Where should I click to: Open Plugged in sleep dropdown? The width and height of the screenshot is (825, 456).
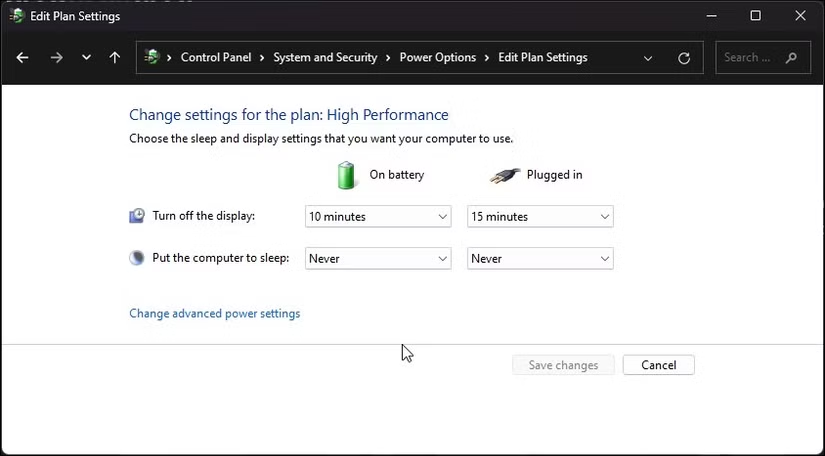click(540, 259)
